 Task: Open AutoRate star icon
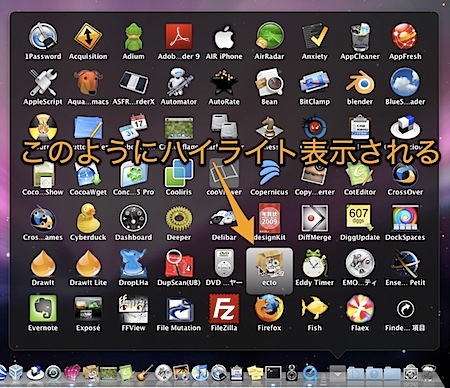pyautogui.click(x=224, y=82)
